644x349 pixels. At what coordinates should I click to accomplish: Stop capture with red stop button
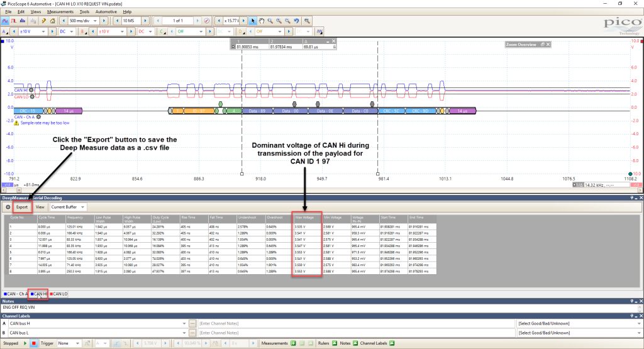pyautogui.click(x=34, y=343)
